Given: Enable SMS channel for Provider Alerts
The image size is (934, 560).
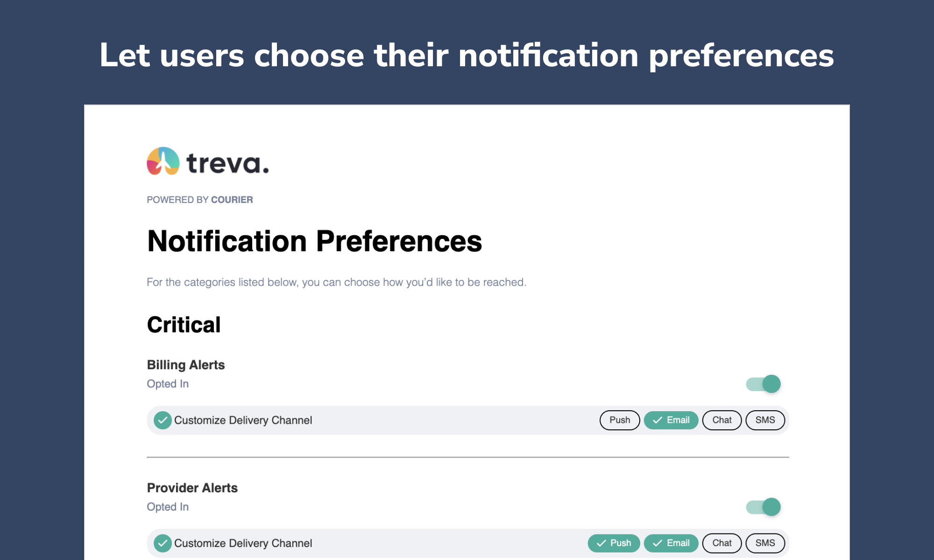Looking at the screenshot, I should click(x=765, y=543).
